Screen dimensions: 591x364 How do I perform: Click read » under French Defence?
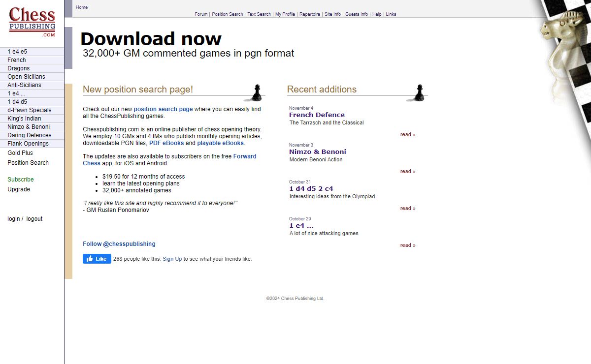click(408, 135)
